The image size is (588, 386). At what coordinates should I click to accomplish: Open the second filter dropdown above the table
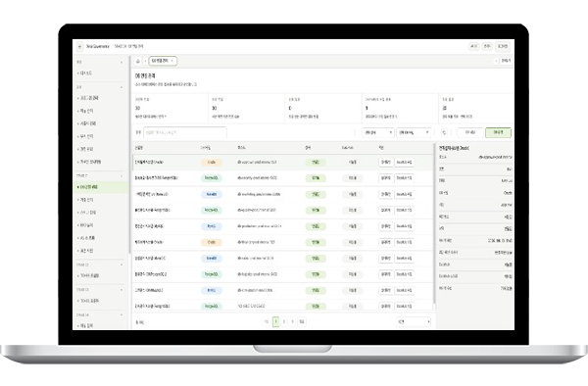pos(414,132)
